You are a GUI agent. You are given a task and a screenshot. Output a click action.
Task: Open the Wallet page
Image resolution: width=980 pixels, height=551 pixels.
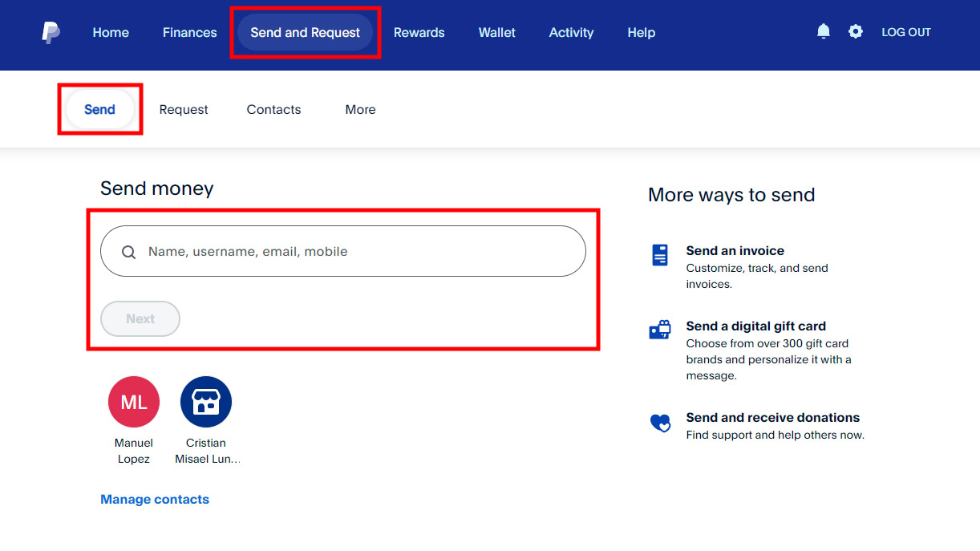click(x=497, y=33)
